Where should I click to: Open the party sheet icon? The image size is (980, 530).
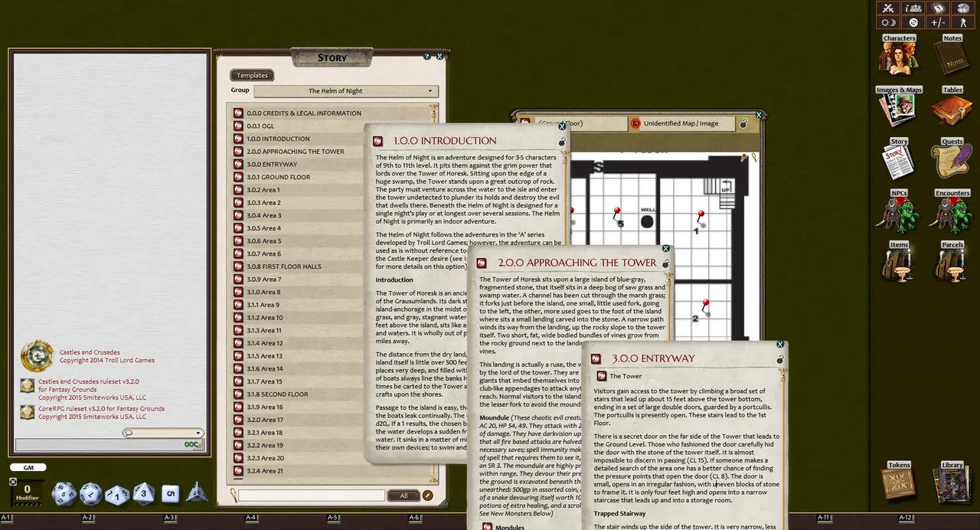[913, 8]
